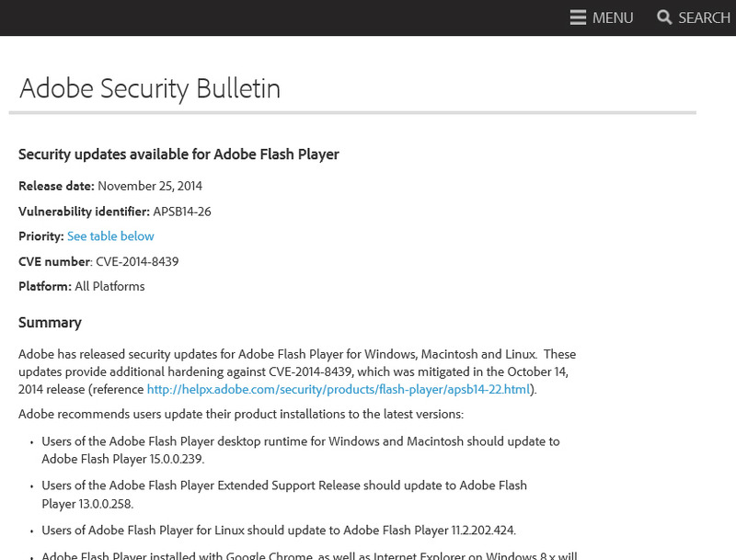Click the bullet mentioning Flash Player 15.0.0.239
Screen dimensions: 736x560
click(x=300, y=450)
